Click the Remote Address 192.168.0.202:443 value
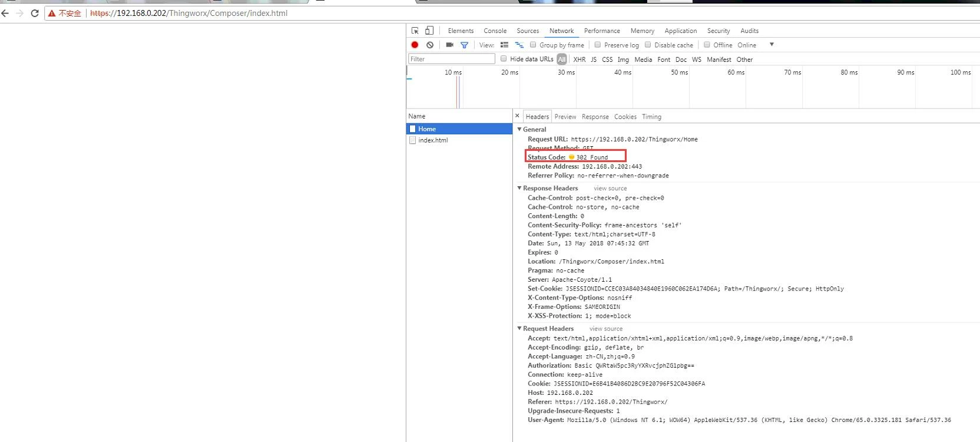This screenshot has height=442, width=980. [x=612, y=167]
